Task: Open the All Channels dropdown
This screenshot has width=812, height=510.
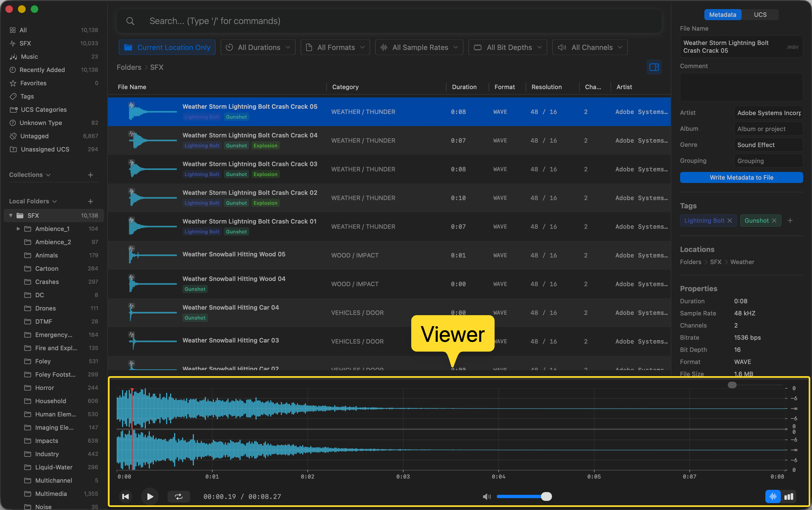Action: coord(590,47)
